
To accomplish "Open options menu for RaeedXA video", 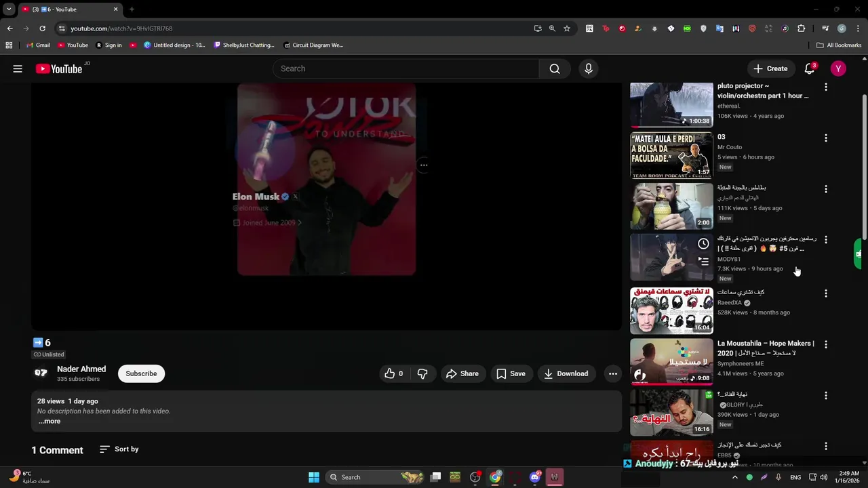I will [825, 293].
